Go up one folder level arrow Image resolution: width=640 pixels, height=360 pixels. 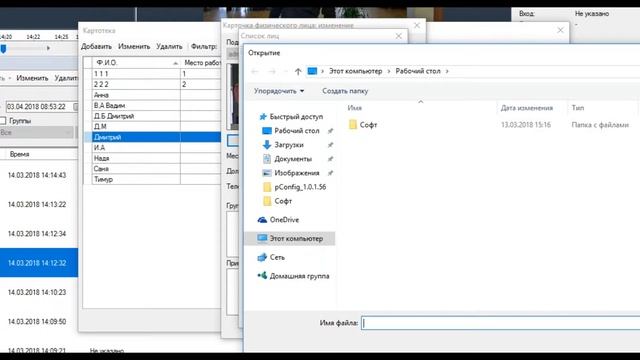pos(298,71)
